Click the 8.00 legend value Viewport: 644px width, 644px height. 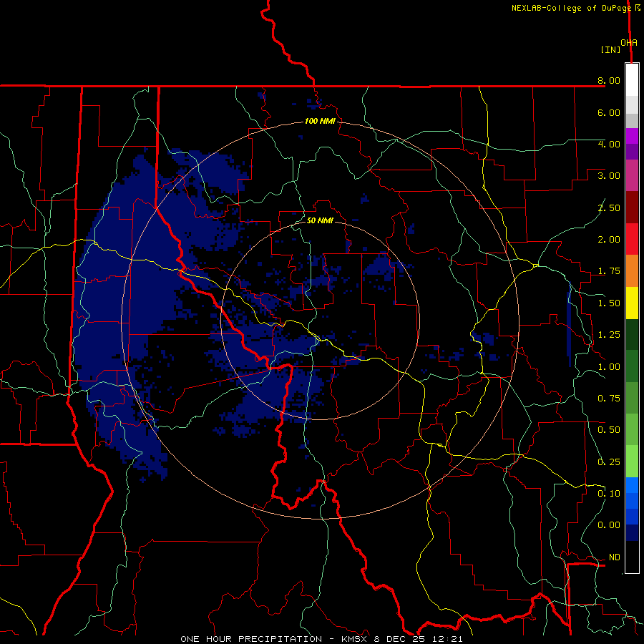(x=609, y=80)
